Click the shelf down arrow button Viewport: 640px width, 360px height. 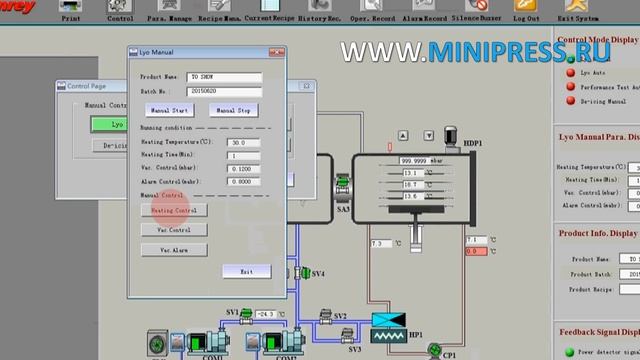tap(429, 136)
